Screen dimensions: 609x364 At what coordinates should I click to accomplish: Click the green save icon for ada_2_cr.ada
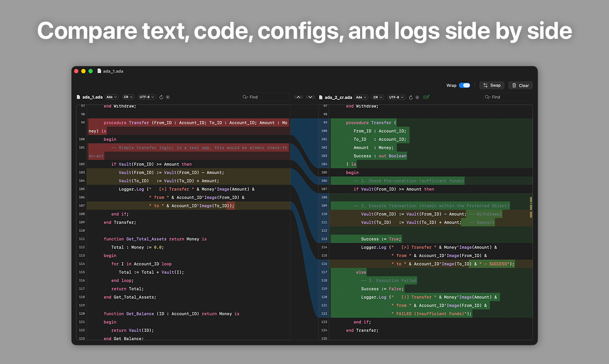(x=426, y=97)
